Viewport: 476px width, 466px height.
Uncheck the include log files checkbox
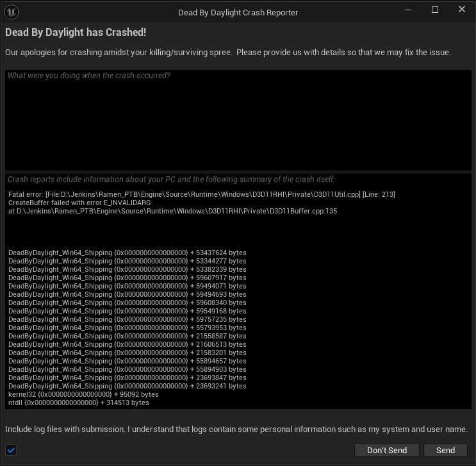[11, 450]
